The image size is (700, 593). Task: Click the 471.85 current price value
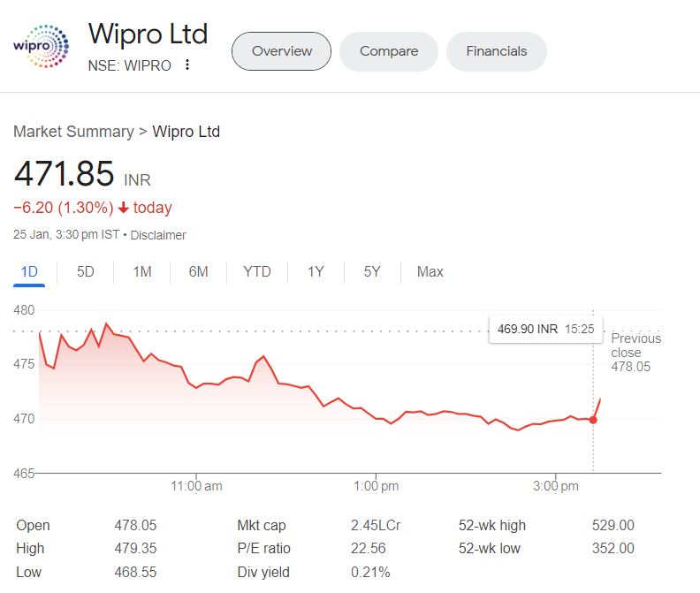(x=65, y=173)
